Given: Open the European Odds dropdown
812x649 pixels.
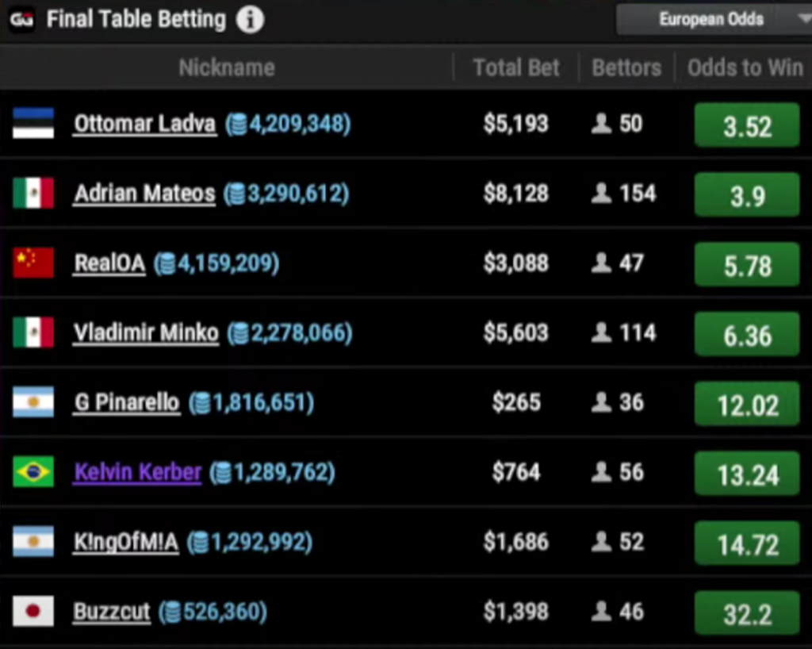Looking at the screenshot, I should pos(712,20).
